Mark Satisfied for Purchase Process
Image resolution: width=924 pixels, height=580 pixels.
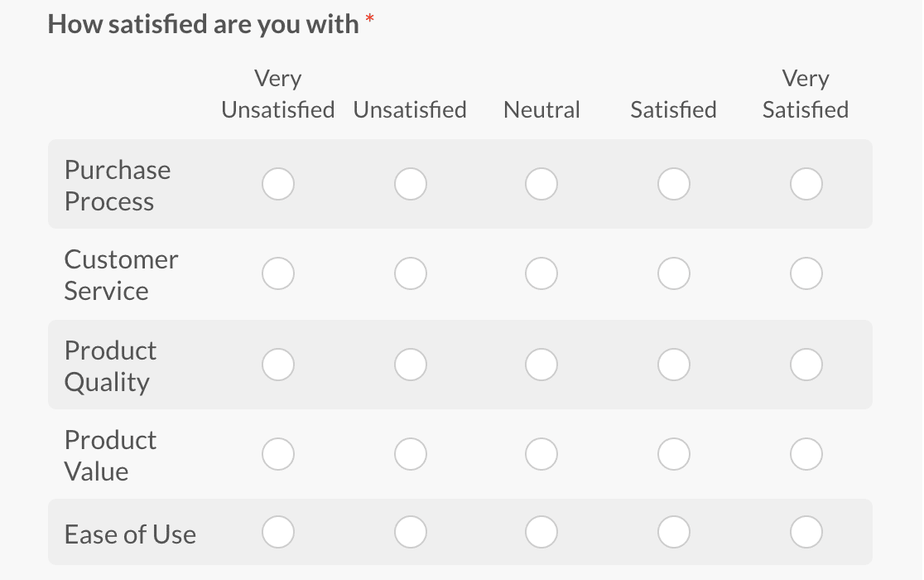[673, 184]
